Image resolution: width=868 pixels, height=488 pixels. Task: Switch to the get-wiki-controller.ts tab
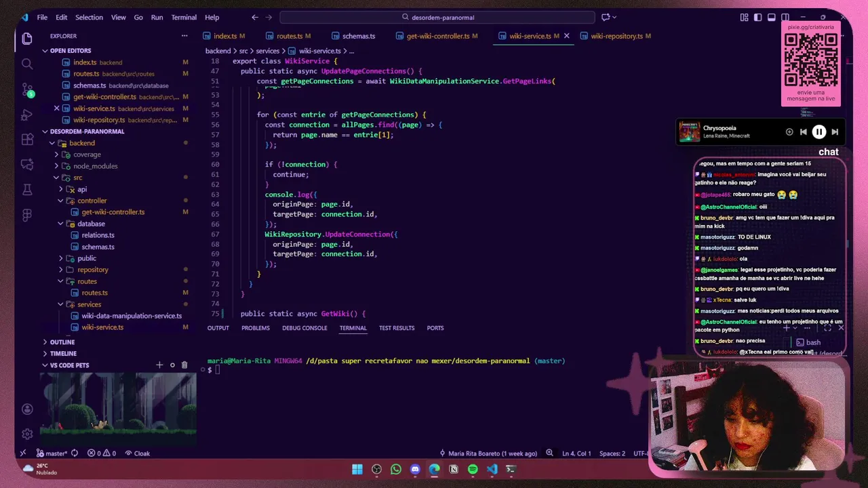(x=437, y=36)
